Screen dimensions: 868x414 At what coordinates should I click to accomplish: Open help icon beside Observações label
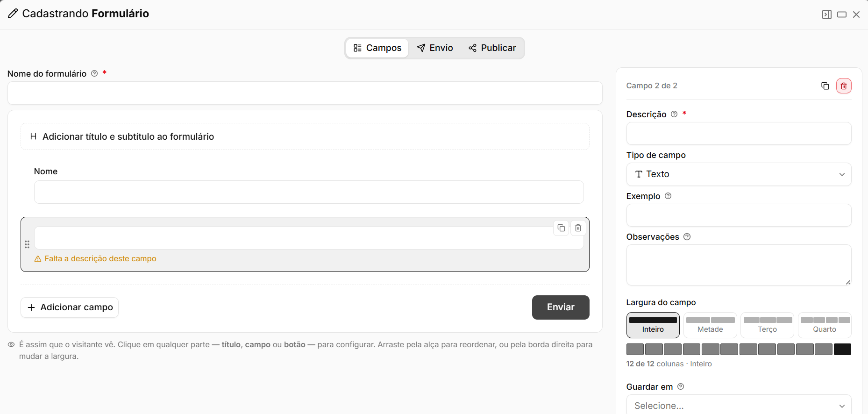point(687,236)
